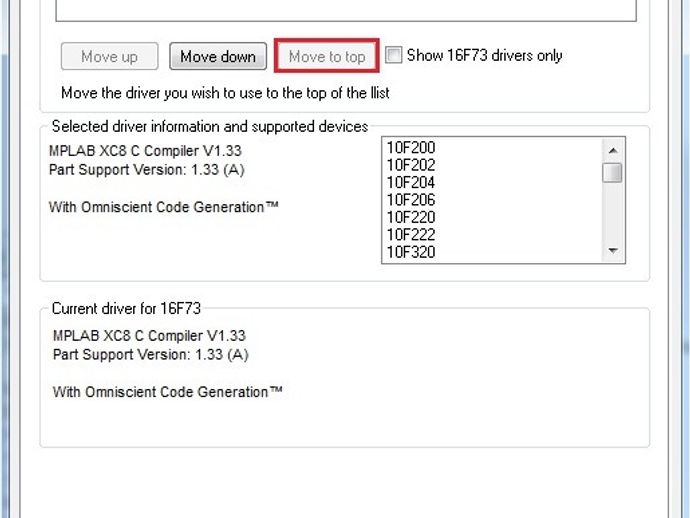Click the Move up button
Image resolution: width=690 pixels, height=518 pixels.
coord(110,56)
